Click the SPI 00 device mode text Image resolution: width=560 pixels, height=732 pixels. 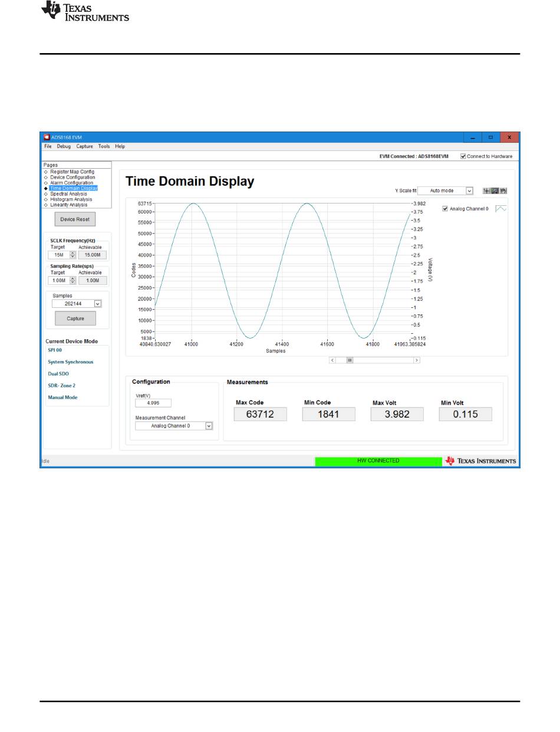[x=55, y=350]
